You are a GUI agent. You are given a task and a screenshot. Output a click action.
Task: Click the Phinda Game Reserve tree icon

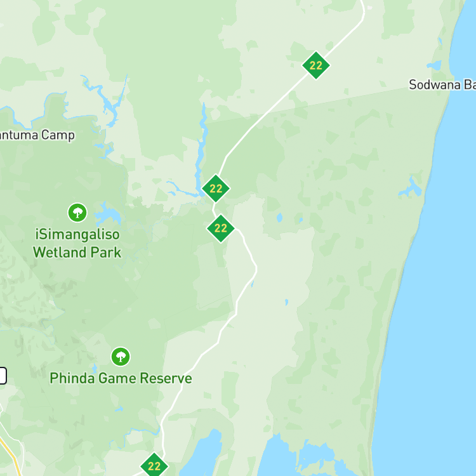click(x=121, y=357)
